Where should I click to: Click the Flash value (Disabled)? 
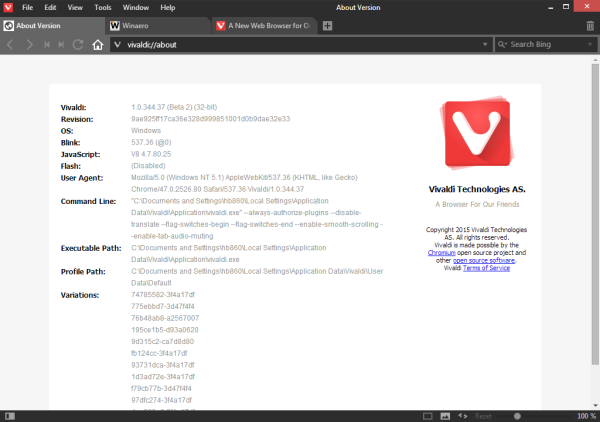pos(148,166)
